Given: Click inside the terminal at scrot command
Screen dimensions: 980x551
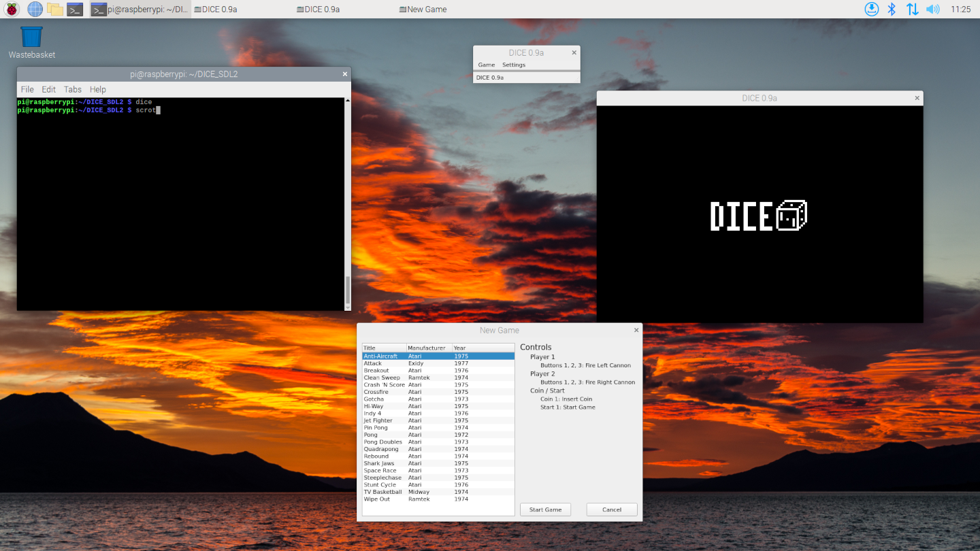Looking at the screenshot, I should pyautogui.click(x=146, y=110).
